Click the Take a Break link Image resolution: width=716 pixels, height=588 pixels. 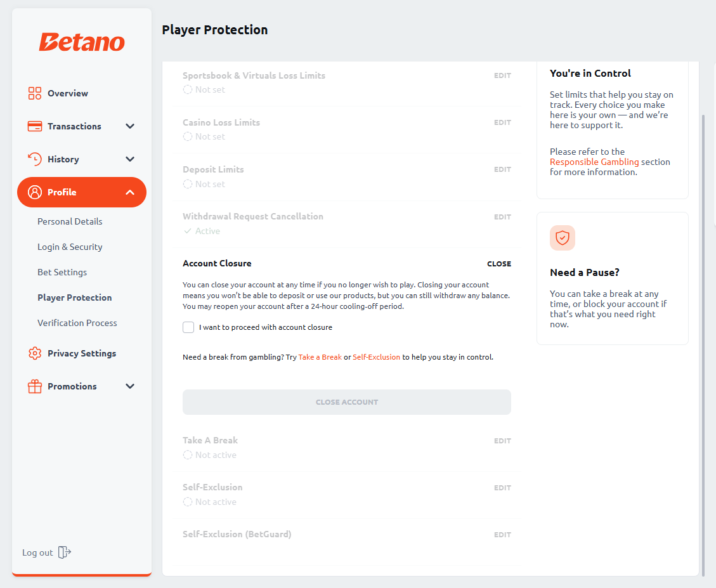320,357
